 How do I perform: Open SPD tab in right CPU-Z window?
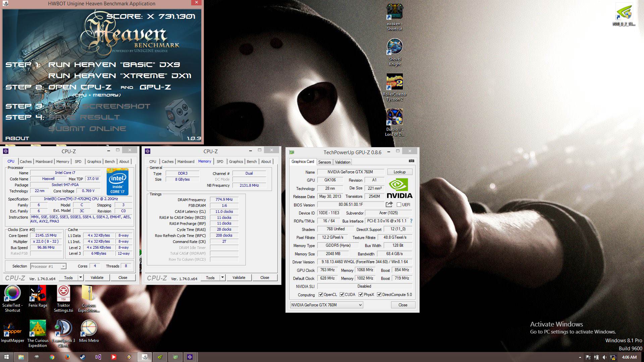click(x=220, y=162)
